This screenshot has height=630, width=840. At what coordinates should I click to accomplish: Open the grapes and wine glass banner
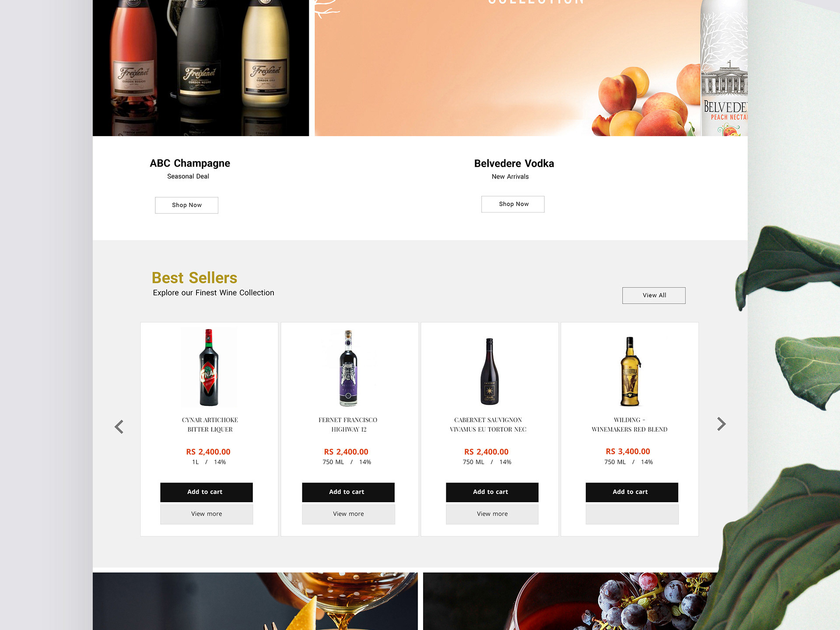pos(569,601)
